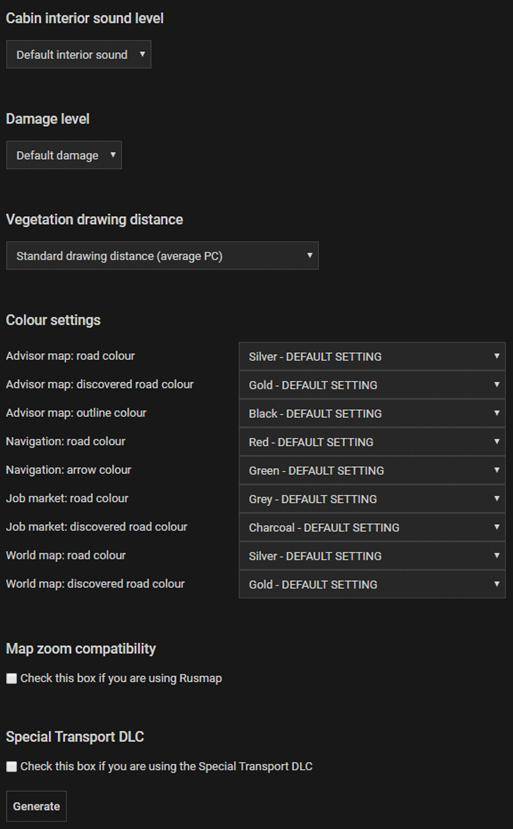
Task: Open Advisor map road colour dropdown
Action: [372, 356]
